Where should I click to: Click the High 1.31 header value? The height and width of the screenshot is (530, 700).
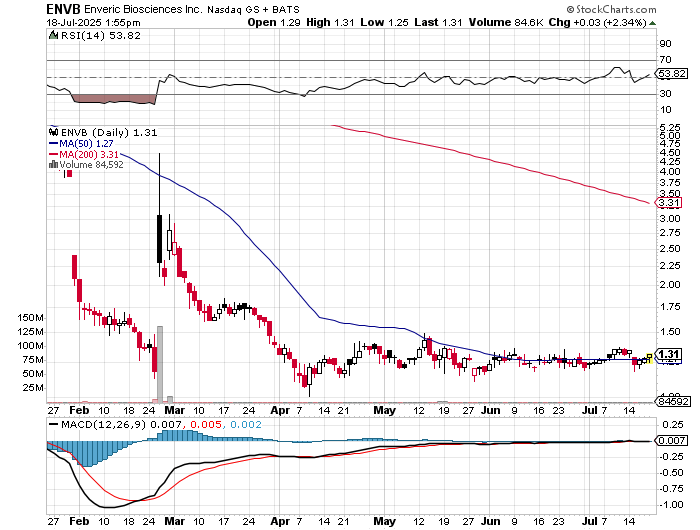pos(330,22)
